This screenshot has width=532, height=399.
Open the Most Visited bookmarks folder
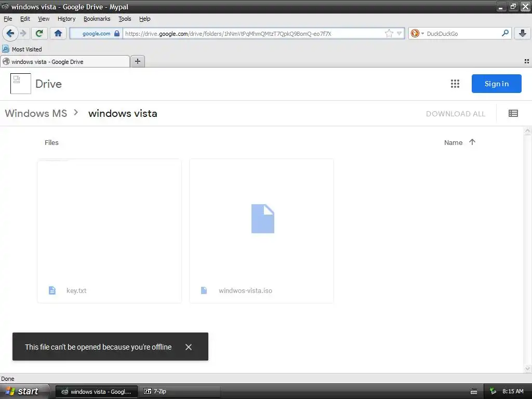(22, 49)
